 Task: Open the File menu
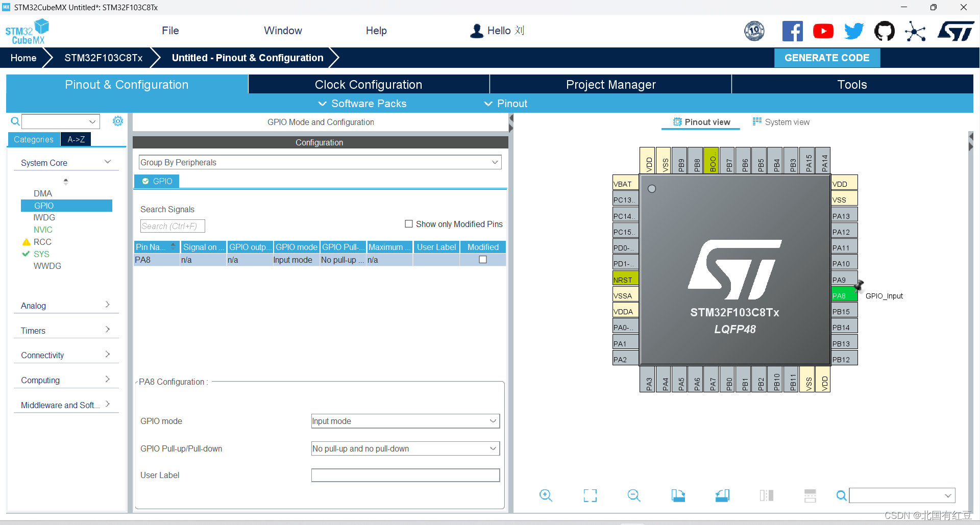[170, 31]
